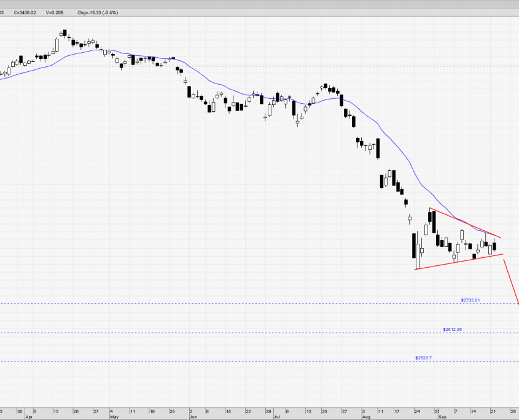The image size is (519, 420).
Task: Click the May month label on time axis
Action: point(114,416)
